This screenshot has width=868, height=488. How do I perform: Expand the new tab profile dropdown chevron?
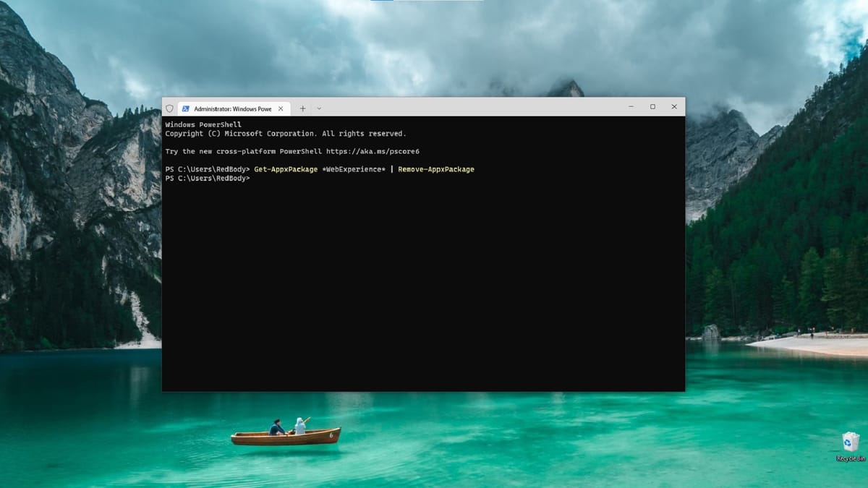pyautogui.click(x=319, y=108)
